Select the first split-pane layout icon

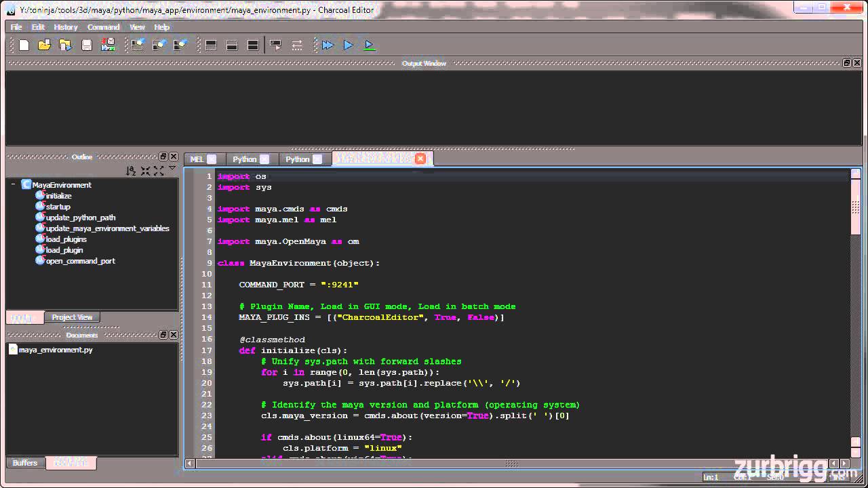click(x=211, y=45)
